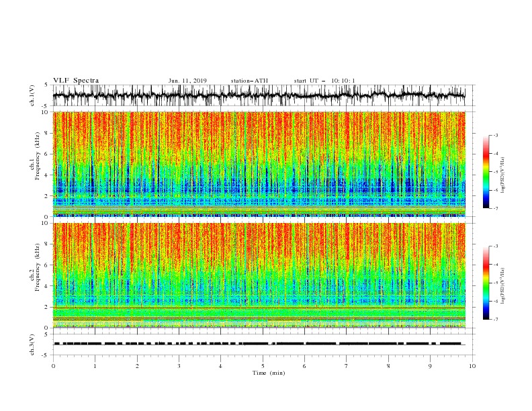Click the ch.2 "Frequency (kHz)" axis label
The height and width of the screenshot is (411, 532).
click(37, 267)
